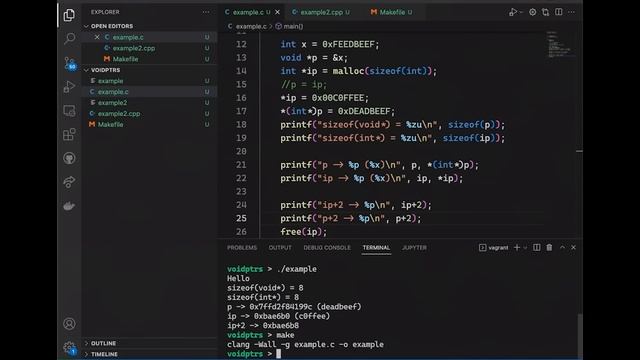
Task: Open the Source Control view
Action: point(70,63)
